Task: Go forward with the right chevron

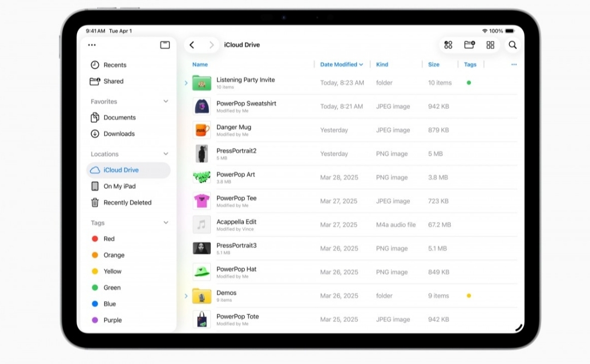Action: [x=211, y=45]
